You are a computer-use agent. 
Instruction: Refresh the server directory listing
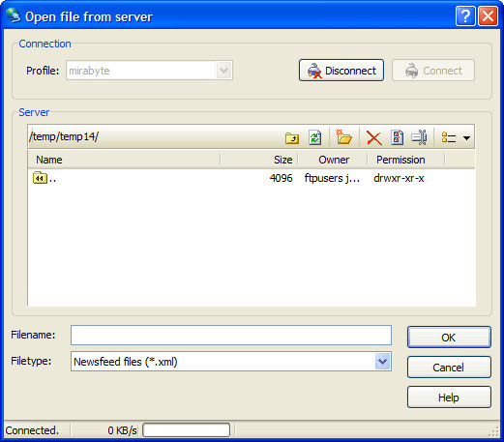click(315, 137)
